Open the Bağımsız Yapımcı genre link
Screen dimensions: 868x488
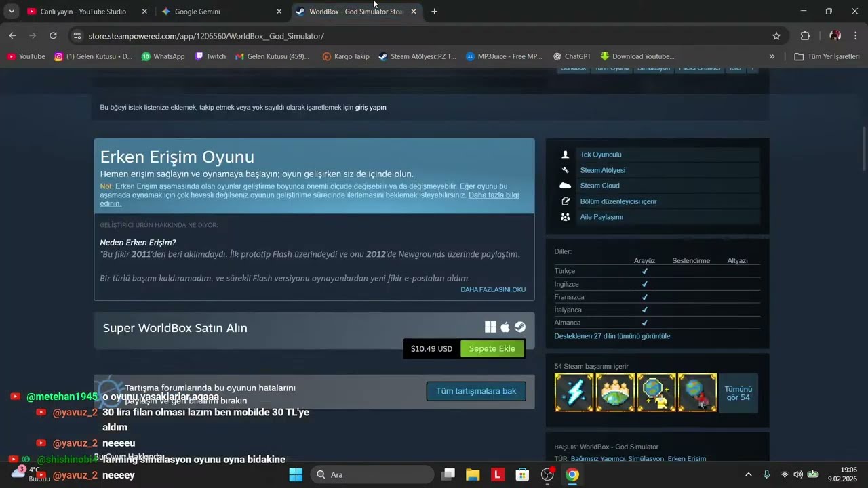tap(598, 459)
